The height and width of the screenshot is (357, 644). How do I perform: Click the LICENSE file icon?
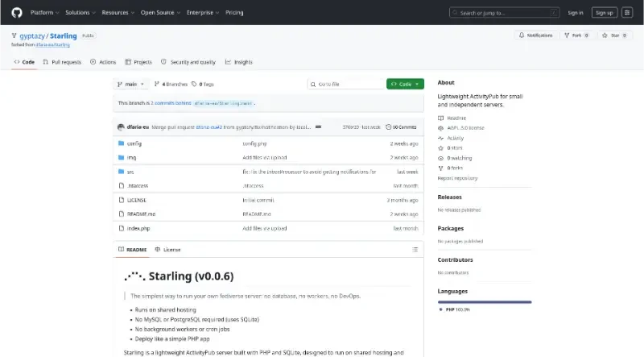click(122, 200)
